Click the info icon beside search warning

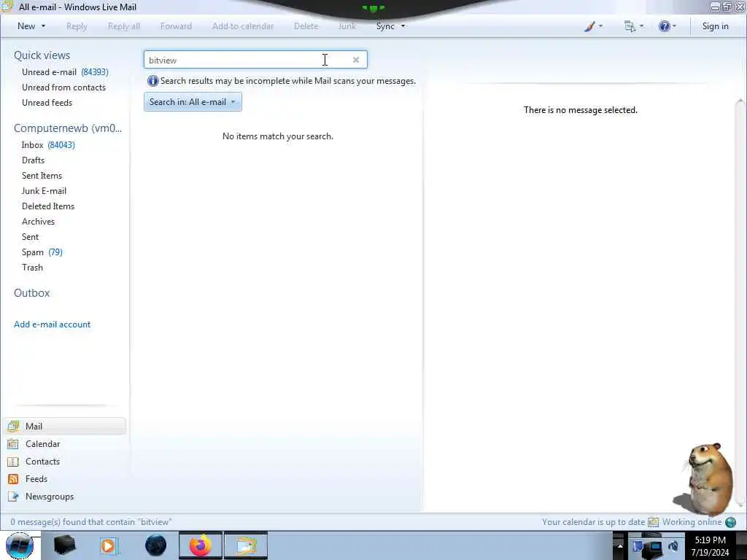(x=152, y=81)
